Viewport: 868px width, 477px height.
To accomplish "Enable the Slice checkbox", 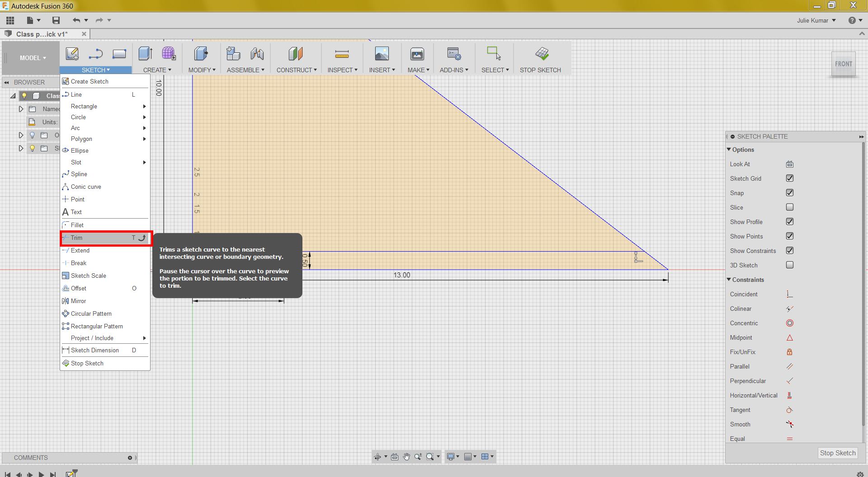I will [790, 207].
